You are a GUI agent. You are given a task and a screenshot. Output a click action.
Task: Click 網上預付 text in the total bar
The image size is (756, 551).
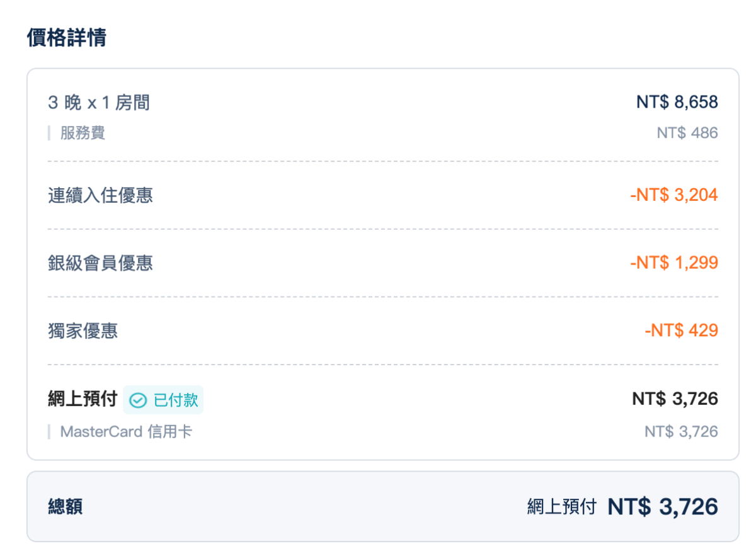tap(561, 507)
